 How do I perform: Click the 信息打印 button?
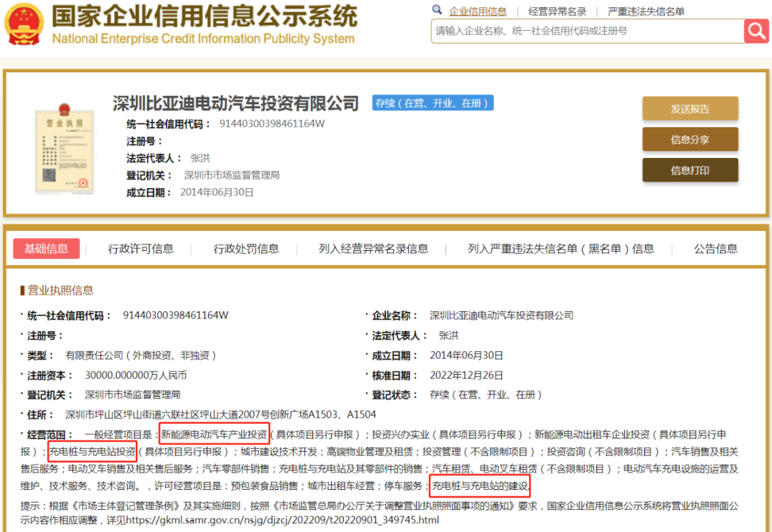690,171
